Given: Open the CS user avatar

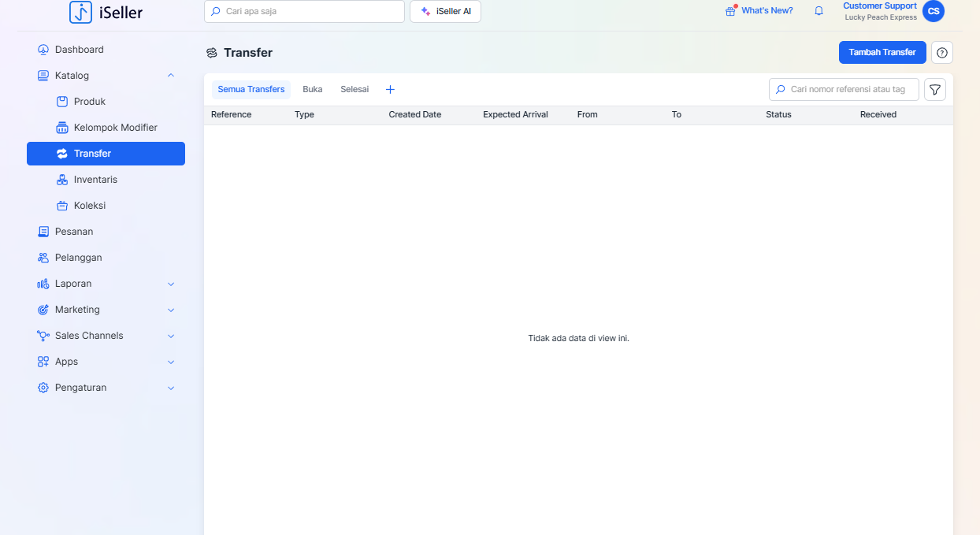Looking at the screenshot, I should [934, 11].
